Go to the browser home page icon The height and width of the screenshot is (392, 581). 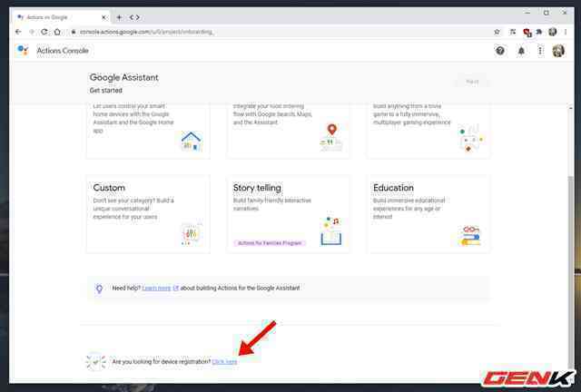[x=57, y=32]
